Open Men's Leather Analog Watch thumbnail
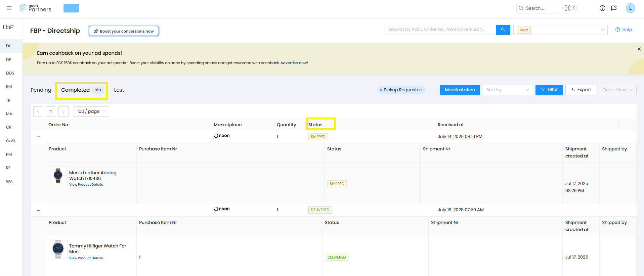 58,176
